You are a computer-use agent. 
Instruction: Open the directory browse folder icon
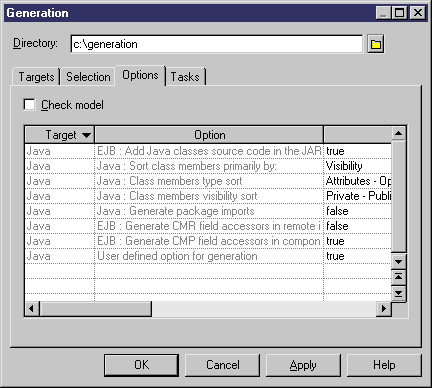376,44
